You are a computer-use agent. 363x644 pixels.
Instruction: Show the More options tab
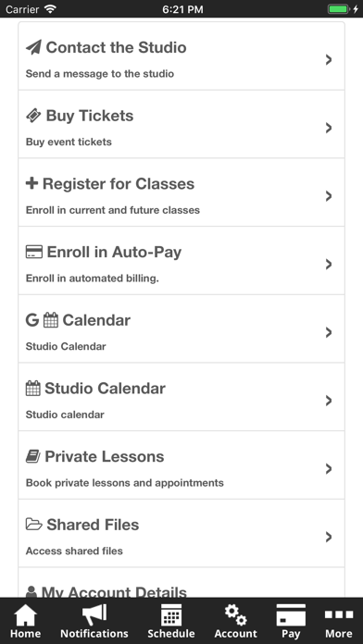tap(339, 621)
